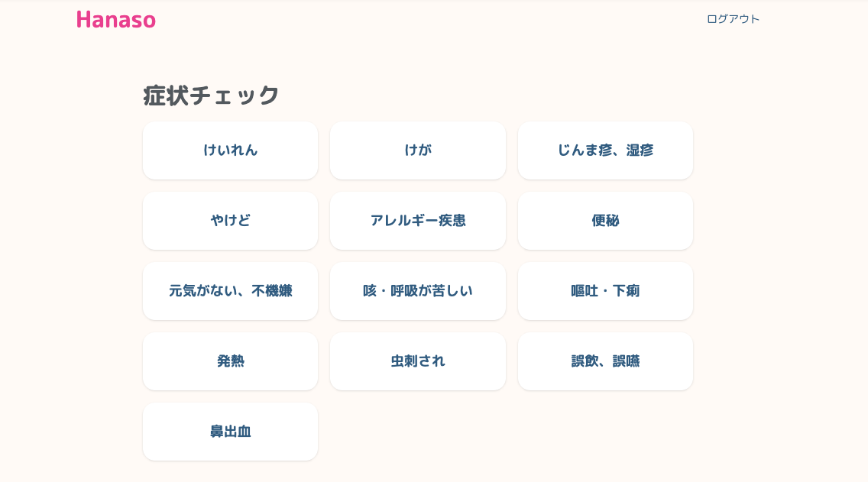Tap the fever (発熱) check button
The height and width of the screenshot is (482, 868).
pyautogui.click(x=230, y=361)
